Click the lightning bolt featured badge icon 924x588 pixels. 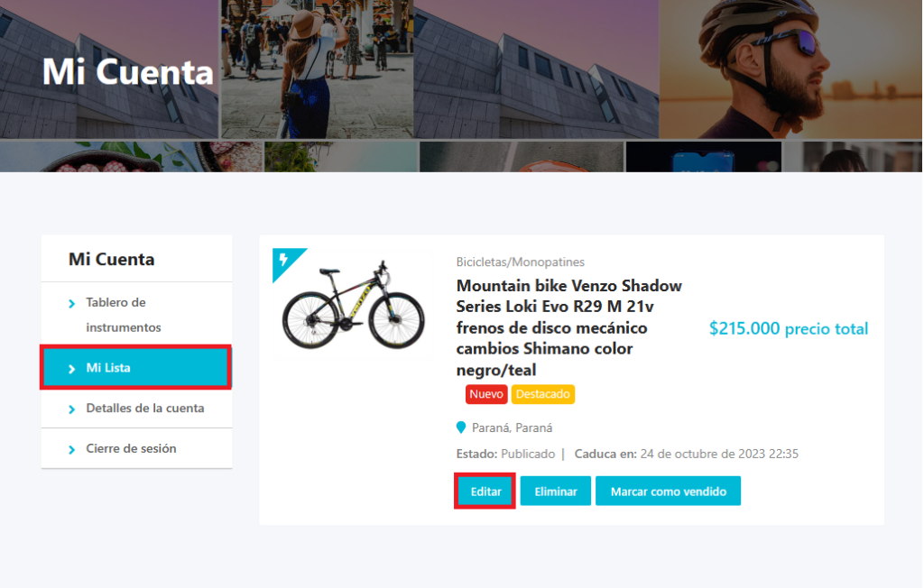click(x=283, y=259)
